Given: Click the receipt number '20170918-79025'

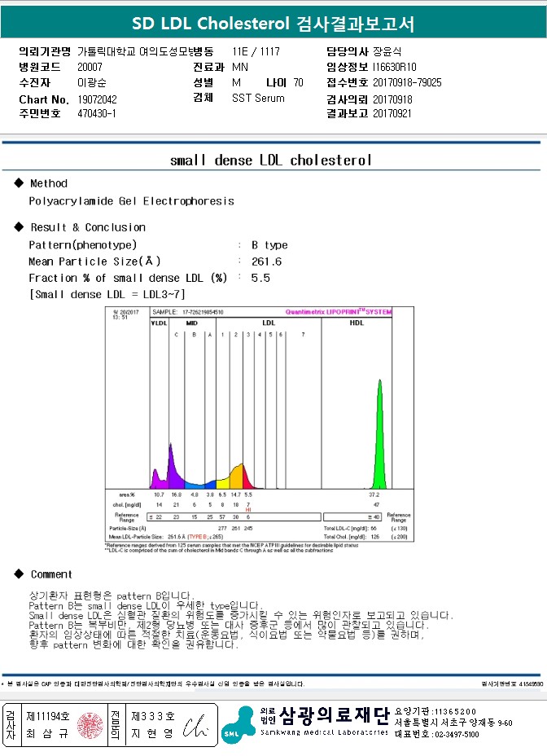Looking at the screenshot, I should (407, 82).
